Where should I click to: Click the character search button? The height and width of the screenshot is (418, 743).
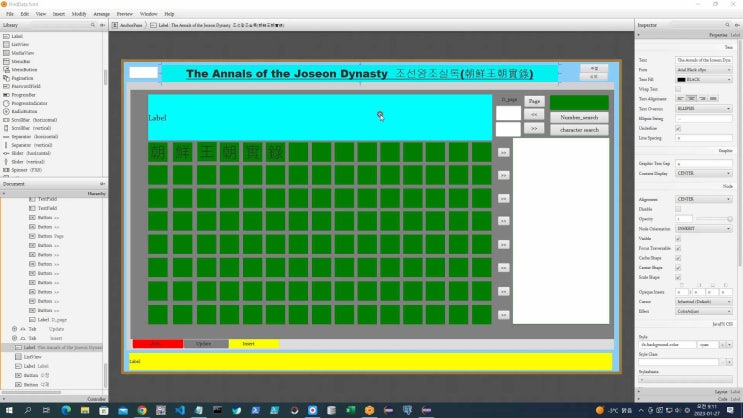578,130
